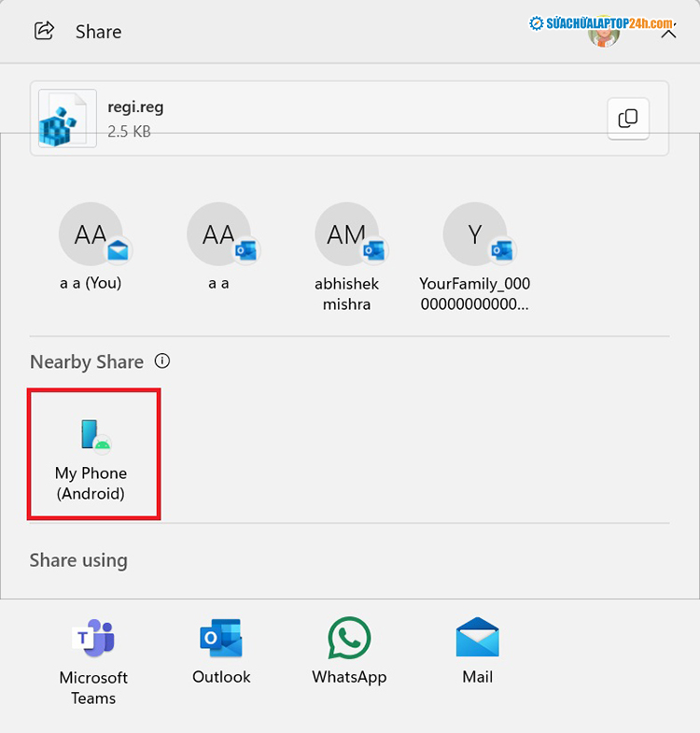
Task: Share using Outlook app
Action: click(221, 651)
